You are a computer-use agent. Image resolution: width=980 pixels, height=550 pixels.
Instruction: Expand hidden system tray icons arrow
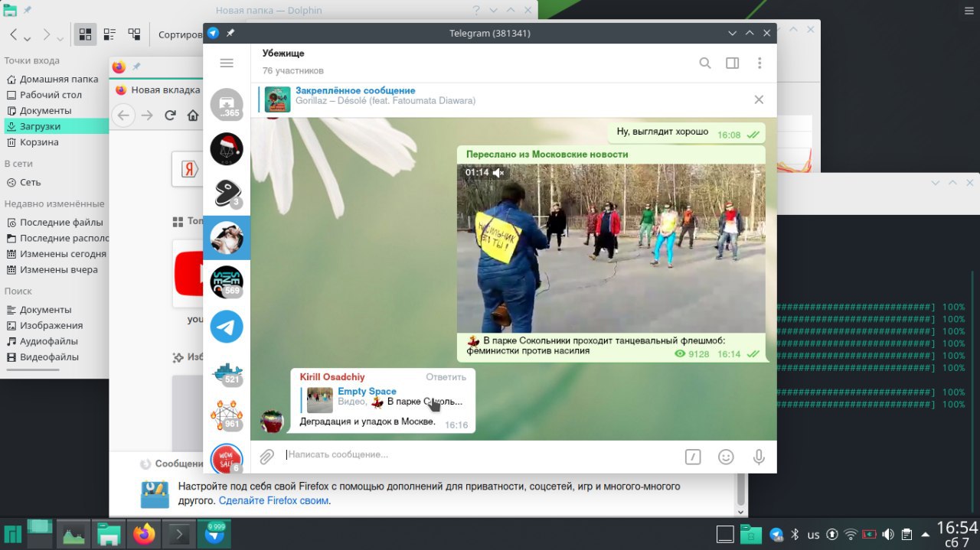coord(925,534)
